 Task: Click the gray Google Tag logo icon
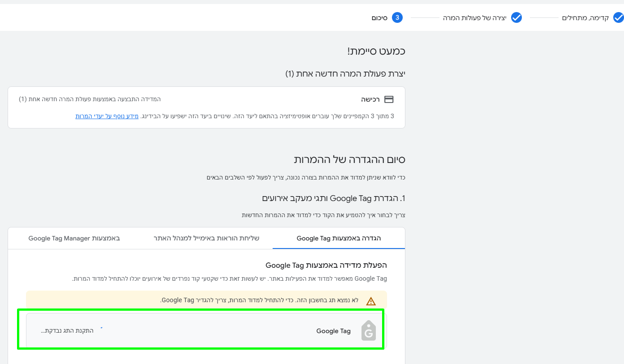tap(369, 331)
